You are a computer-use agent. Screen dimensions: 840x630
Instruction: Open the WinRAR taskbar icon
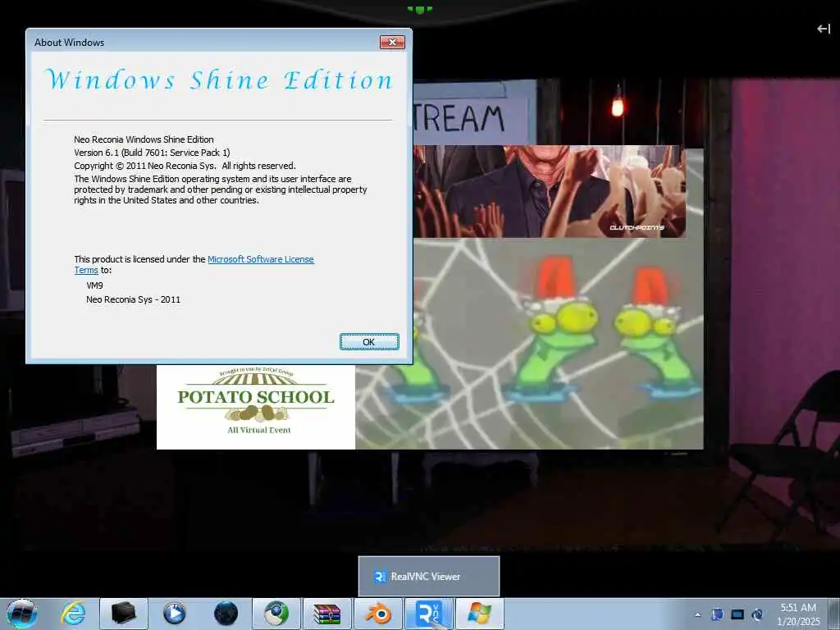pyautogui.click(x=327, y=614)
